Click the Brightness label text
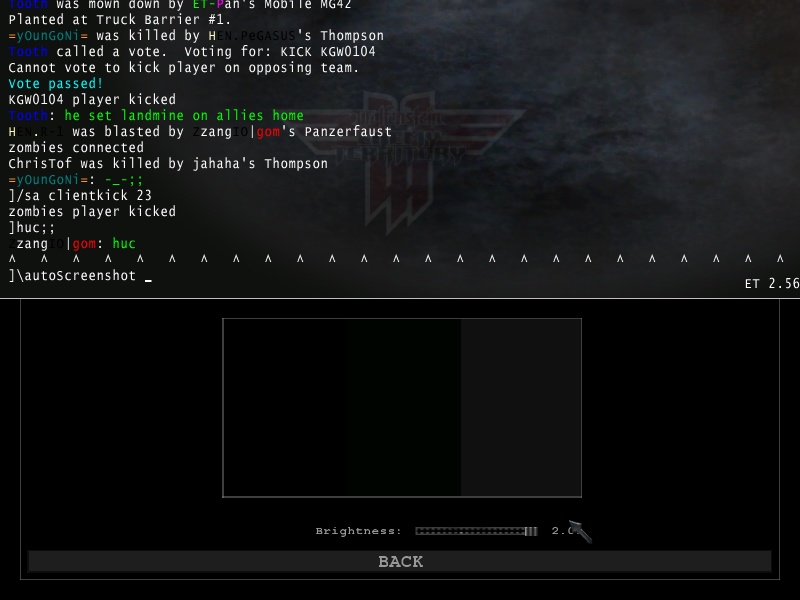This screenshot has width=800, height=600. (x=358, y=531)
